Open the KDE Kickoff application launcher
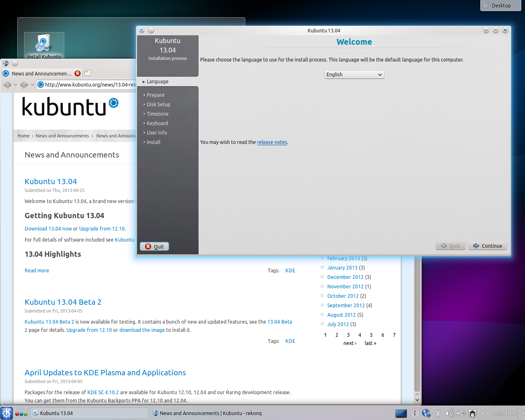This screenshot has height=420, width=525. tap(7, 413)
